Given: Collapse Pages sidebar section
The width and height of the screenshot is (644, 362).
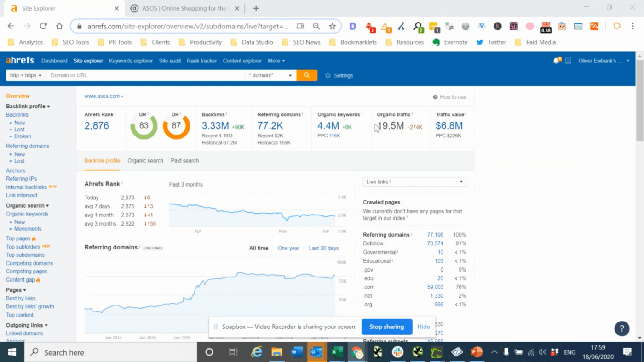Looking at the screenshot, I should point(16,290).
